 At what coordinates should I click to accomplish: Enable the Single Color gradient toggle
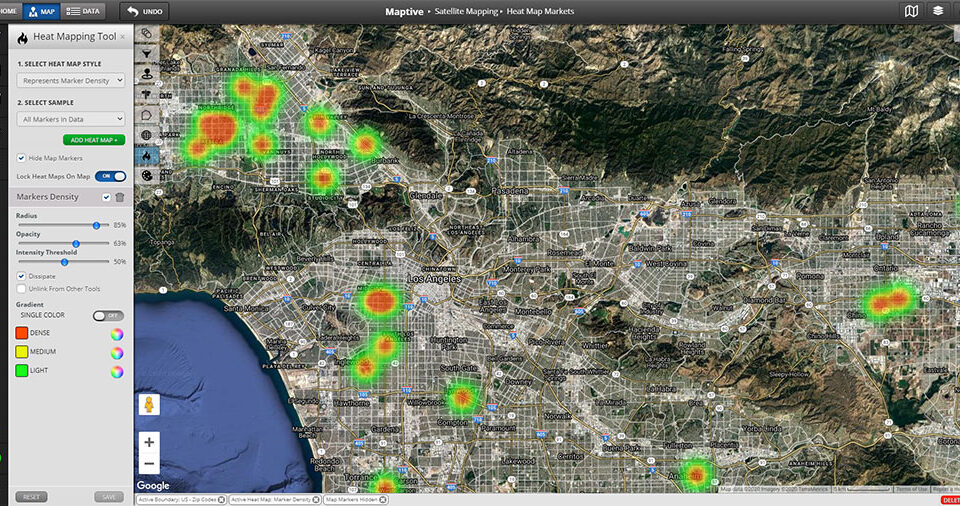click(108, 315)
